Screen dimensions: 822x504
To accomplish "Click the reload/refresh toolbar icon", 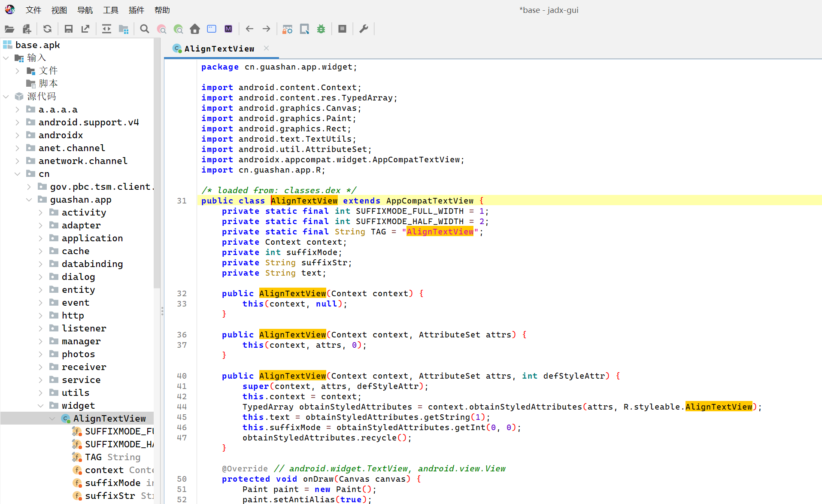I will (x=47, y=29).
